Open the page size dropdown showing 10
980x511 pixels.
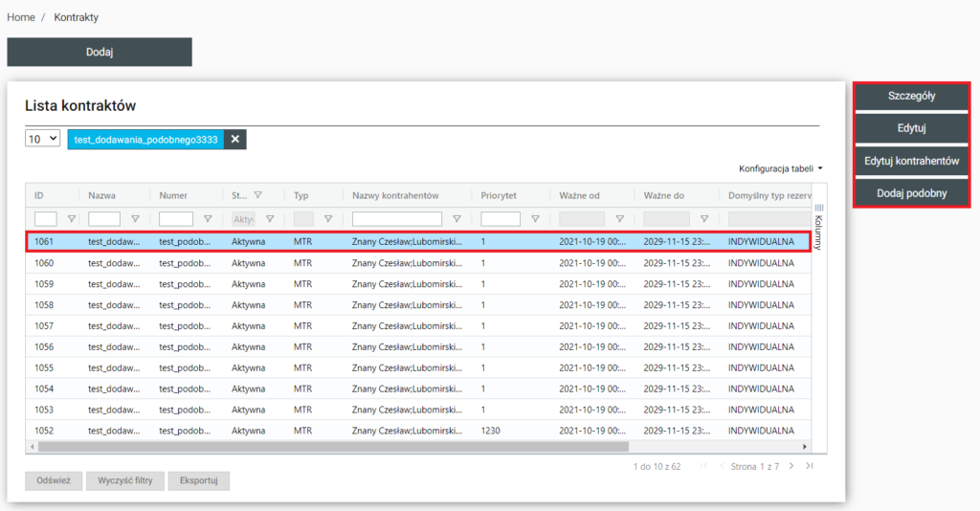coord(43,140)
